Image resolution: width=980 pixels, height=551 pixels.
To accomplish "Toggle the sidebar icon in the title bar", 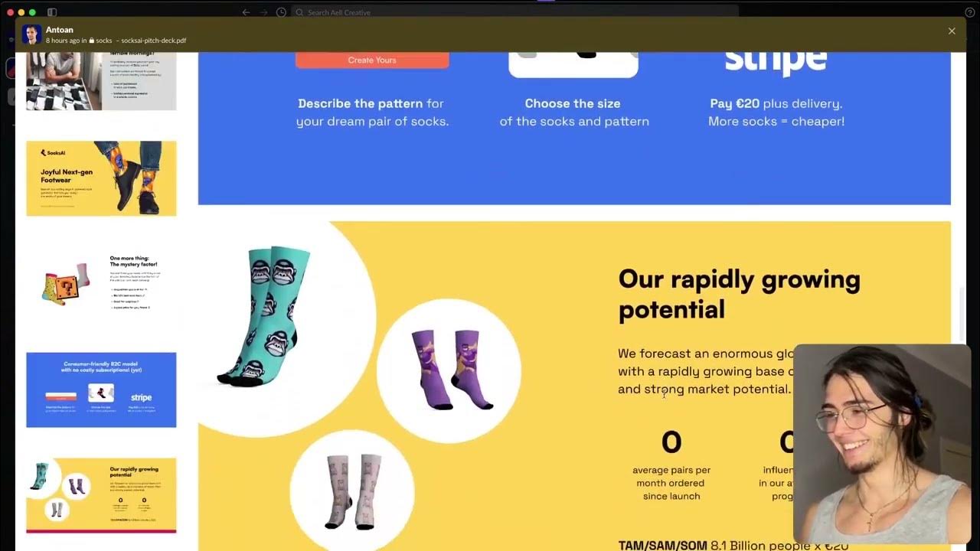I will [52, 12].
